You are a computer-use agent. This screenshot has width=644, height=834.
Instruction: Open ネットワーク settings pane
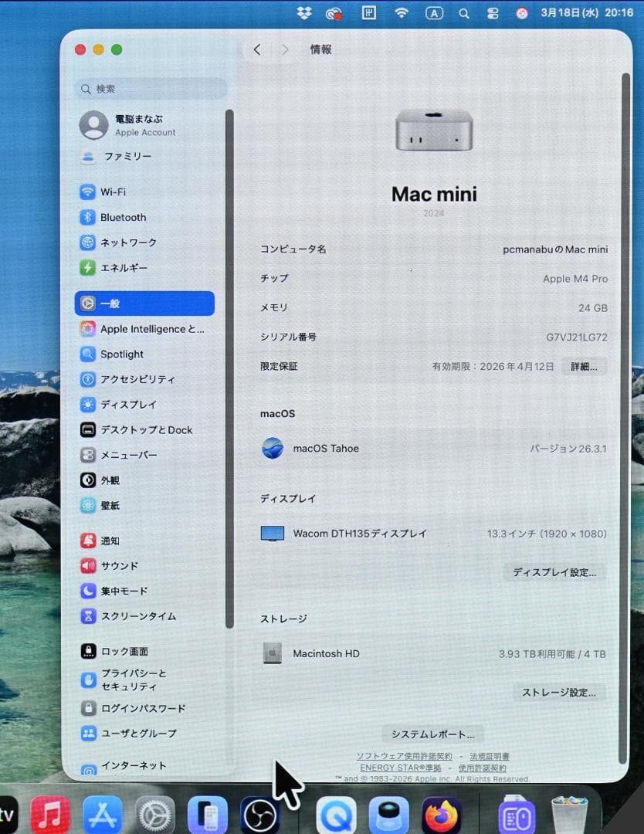pyautogui.click(x=127, y=242)
